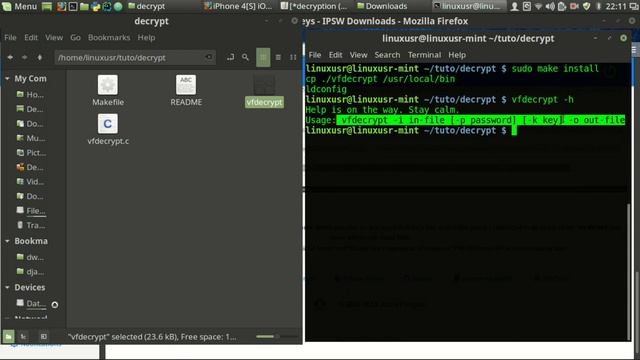640x360 pixels.
Task: Select the README file icon
Action: tap(186, 90)
